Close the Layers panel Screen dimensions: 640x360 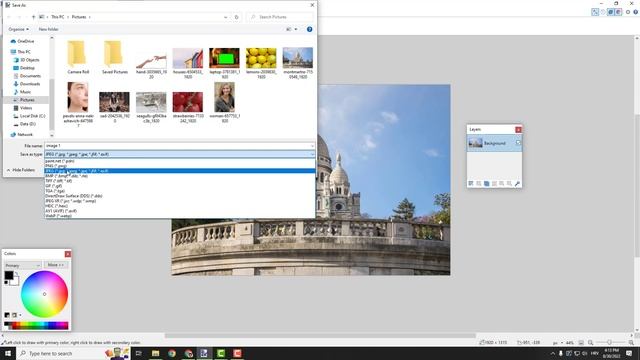(518, 129)
